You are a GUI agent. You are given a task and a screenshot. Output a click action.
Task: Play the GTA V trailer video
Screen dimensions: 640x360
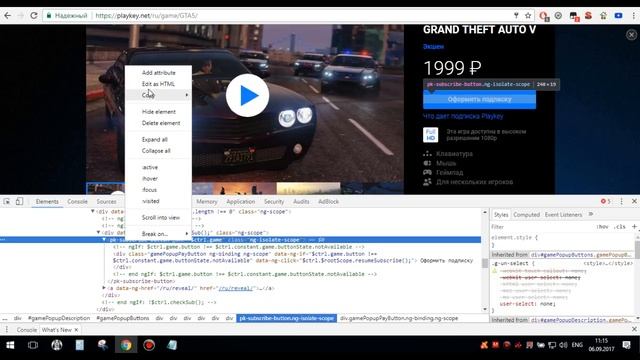pyautogui.click(x=247, y=96)
